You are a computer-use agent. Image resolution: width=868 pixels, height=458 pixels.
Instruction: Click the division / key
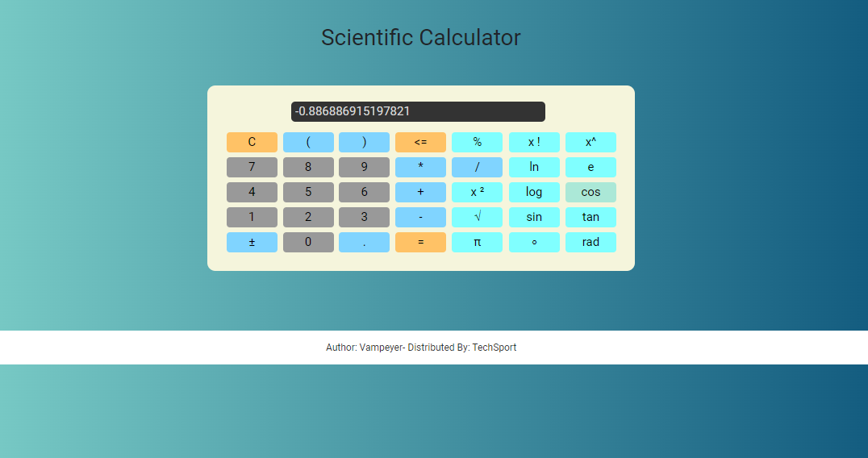point(478,167)
